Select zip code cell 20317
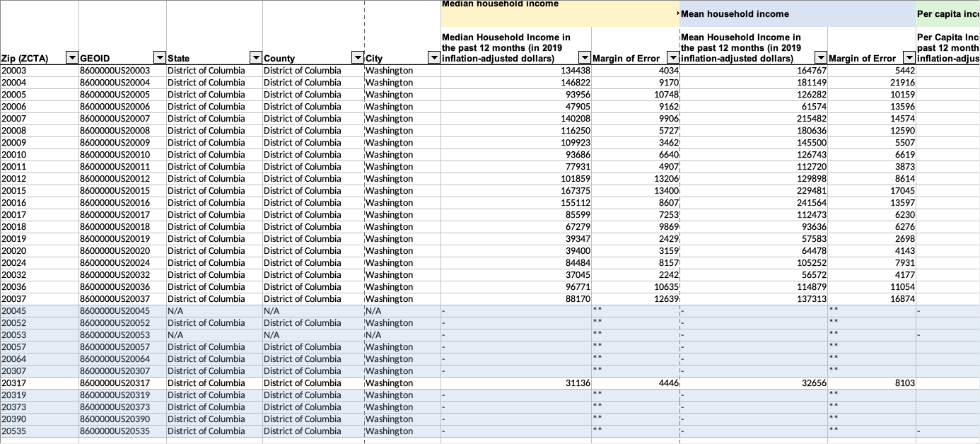 pos(40,383)
